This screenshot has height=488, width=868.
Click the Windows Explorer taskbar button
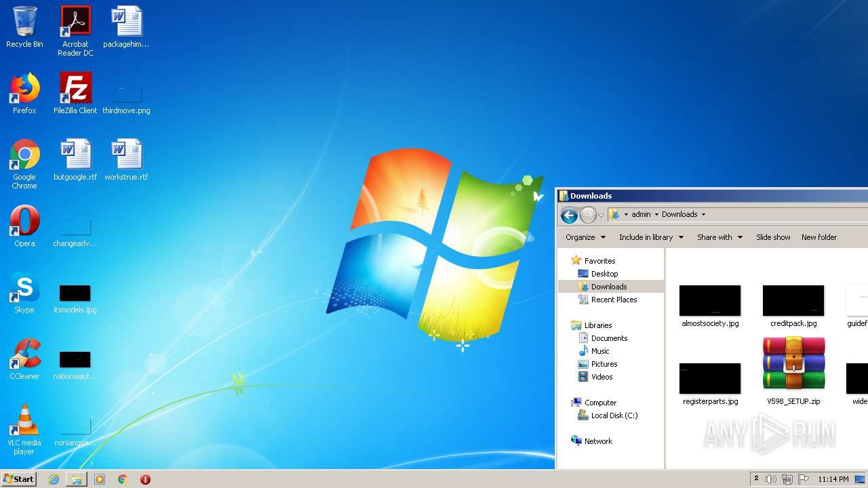click(x=77, y=479)
